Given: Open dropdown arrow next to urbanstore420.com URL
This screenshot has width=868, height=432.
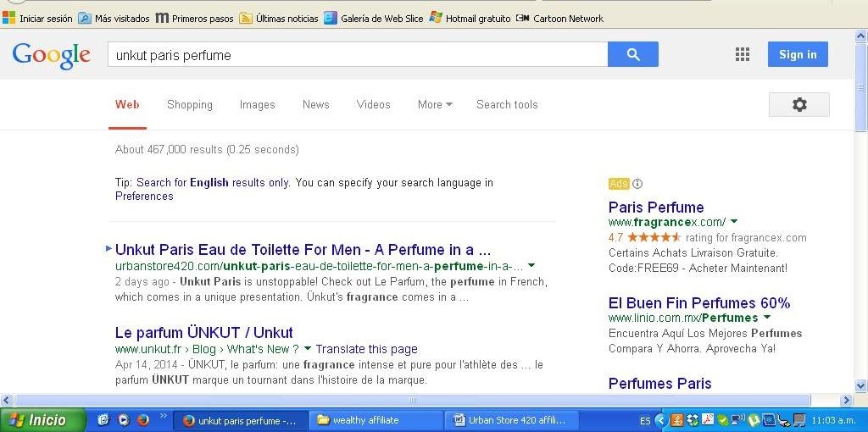Looking at the screenshot, I should pyautogui.click(x=531, y=265).
